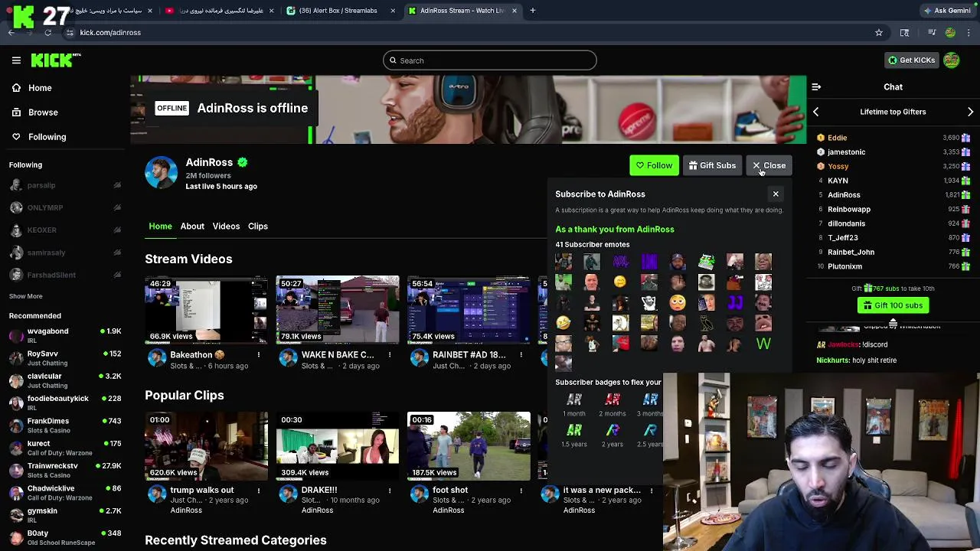980x551 pixels.
Task: Switch to the Clips tab
Action: 257,227
